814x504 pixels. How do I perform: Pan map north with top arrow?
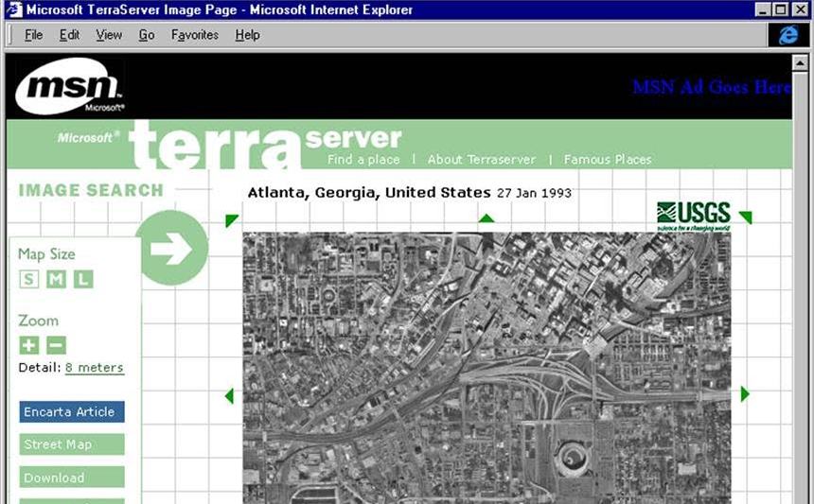point(487,219)
